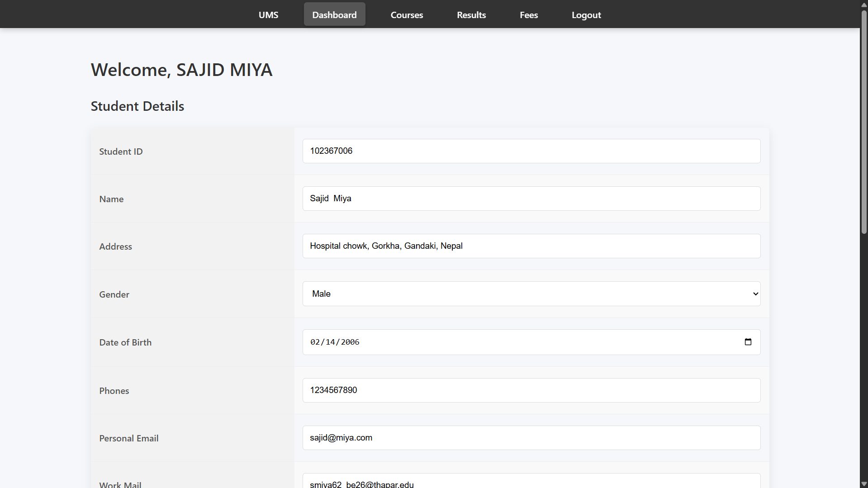Click the Name label
This screenshot has height=488, width=868.
[x=111, y=199]
